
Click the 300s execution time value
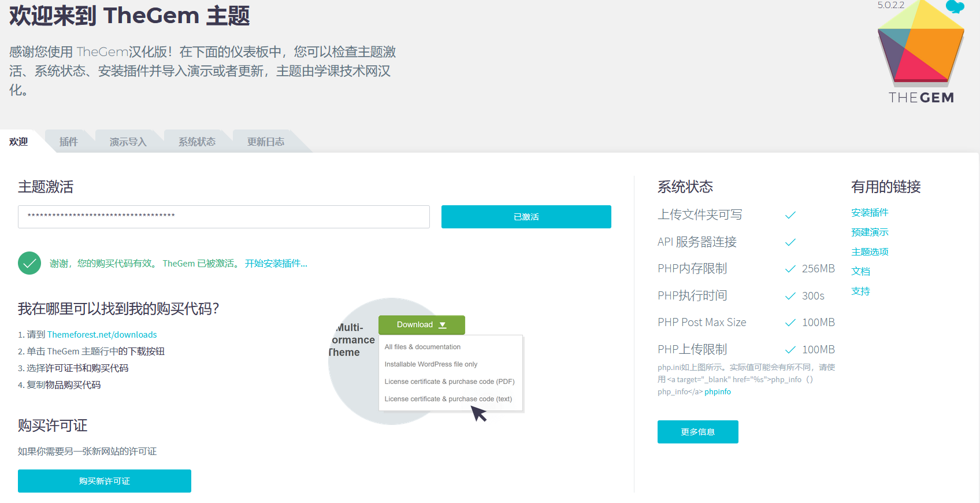[x=813, y=296]
